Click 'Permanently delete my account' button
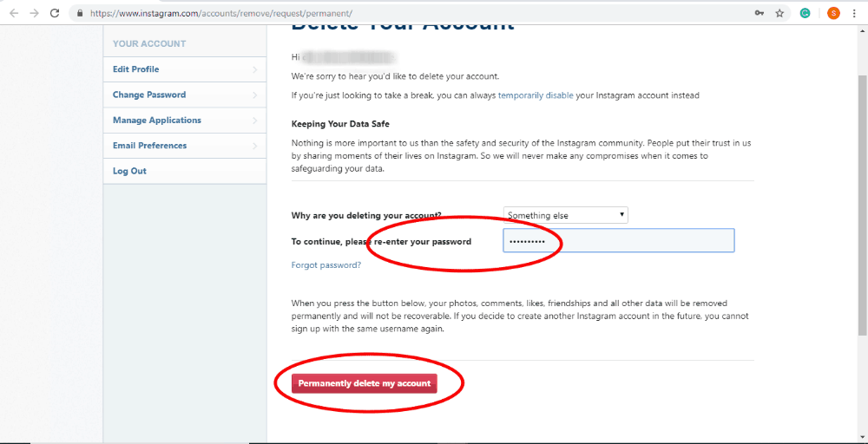Image resolution: width=868 pixels, height=444 pixels. point(365,383)
